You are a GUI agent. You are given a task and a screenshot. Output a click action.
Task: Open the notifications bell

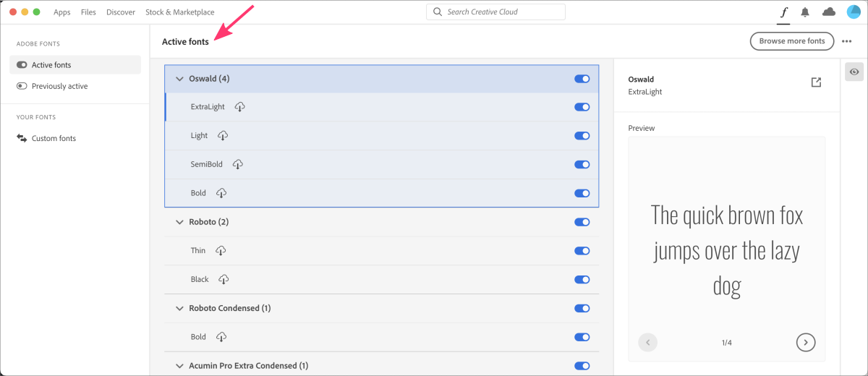[x=805, y=12]
